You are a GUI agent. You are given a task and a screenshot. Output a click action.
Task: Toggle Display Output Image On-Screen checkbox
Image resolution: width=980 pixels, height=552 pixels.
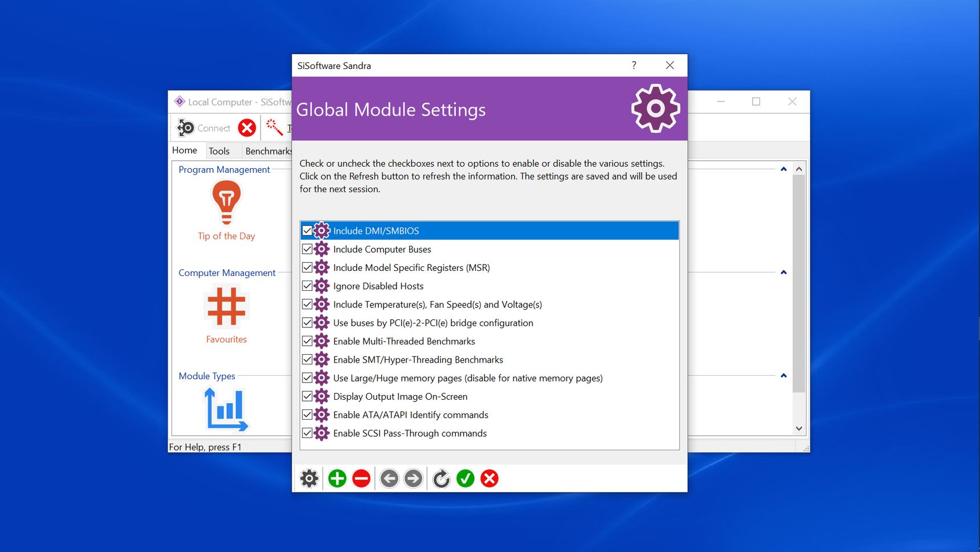coord(307,396)
